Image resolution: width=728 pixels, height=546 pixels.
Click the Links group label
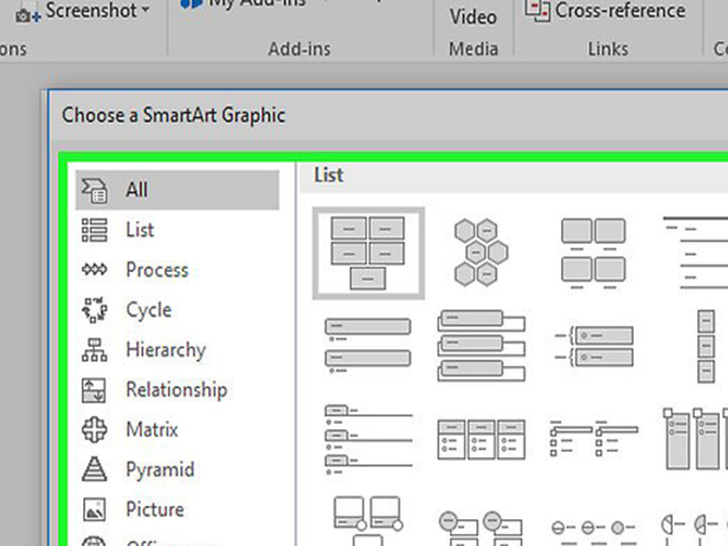point(608,49)
